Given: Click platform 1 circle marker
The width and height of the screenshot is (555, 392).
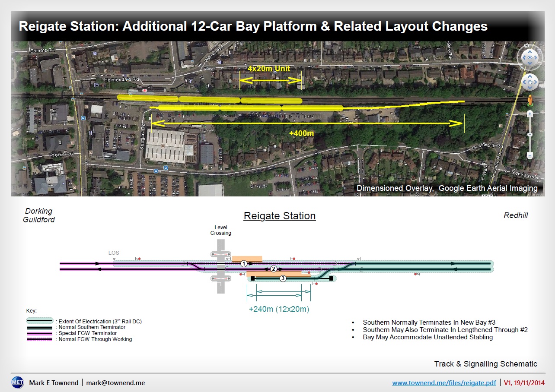Looking at the screenshot, I should [x=244, y=263].
